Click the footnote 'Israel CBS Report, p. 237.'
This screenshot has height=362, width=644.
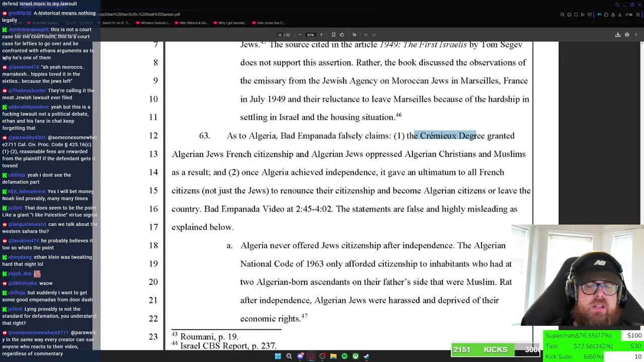pyautogui.click(x=228, y=346)
